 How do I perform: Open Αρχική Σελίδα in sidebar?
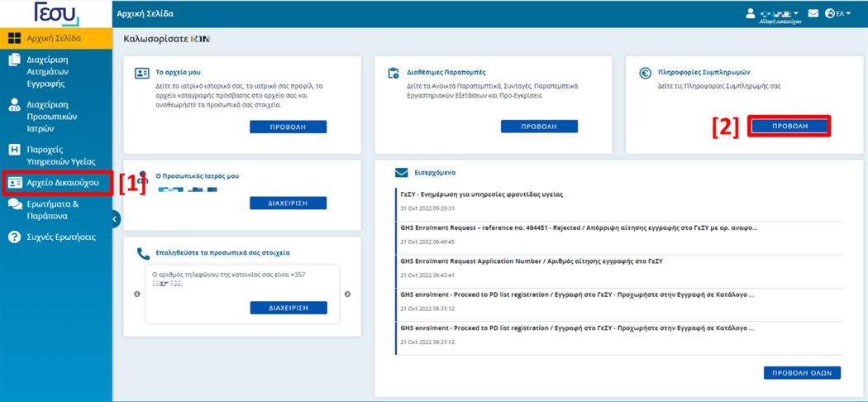click(56, 39)
